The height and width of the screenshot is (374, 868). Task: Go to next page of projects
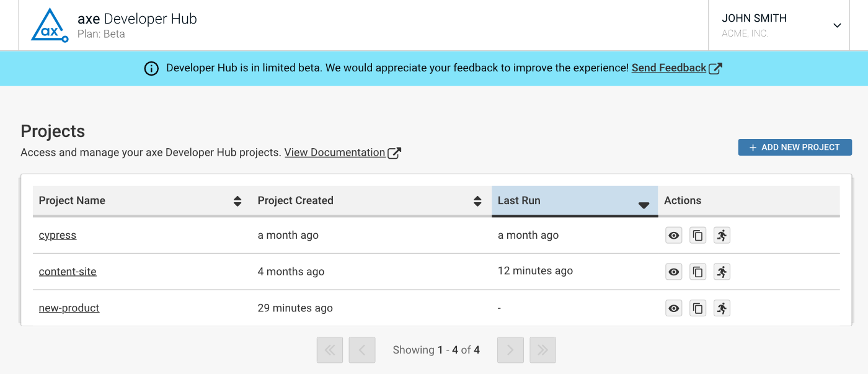coord(510,350)
